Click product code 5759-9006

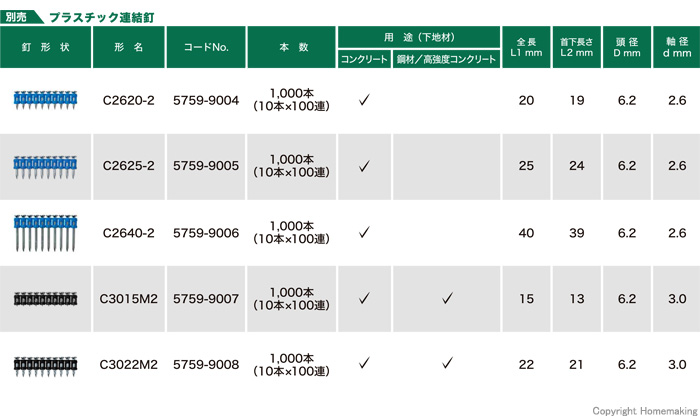[x=206, y=232]
